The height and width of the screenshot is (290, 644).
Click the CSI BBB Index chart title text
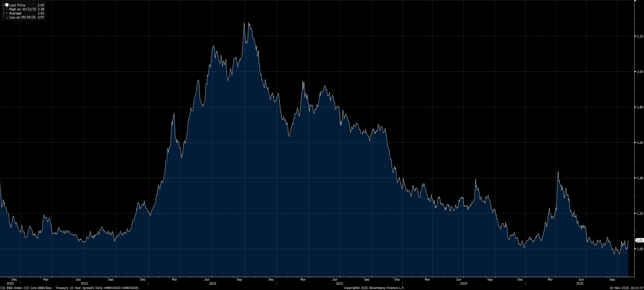tap(69, 288)
